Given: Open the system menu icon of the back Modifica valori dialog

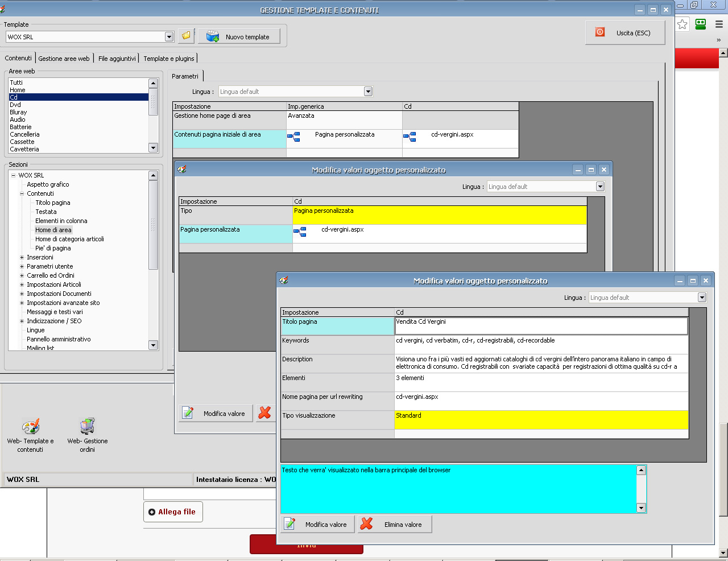Looking at the screenshot, I should pyautogui.click(x=182, y=170).
